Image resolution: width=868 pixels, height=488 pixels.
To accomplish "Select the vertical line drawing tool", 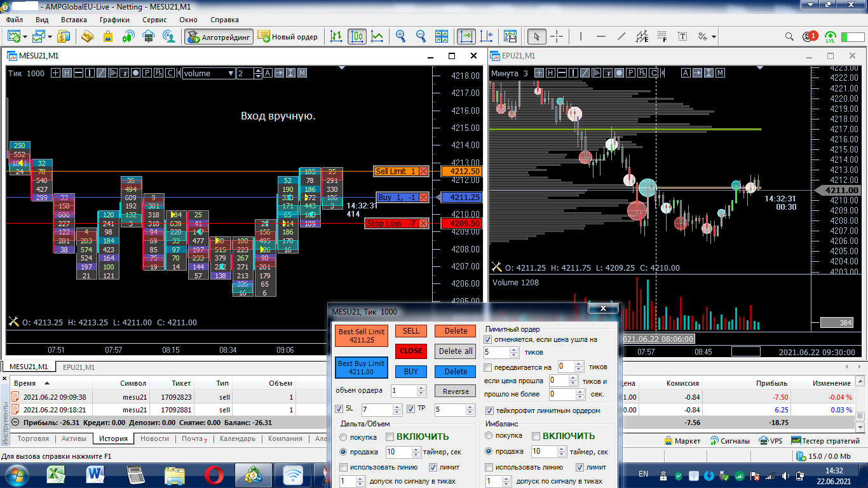I will tap(580, 37).
